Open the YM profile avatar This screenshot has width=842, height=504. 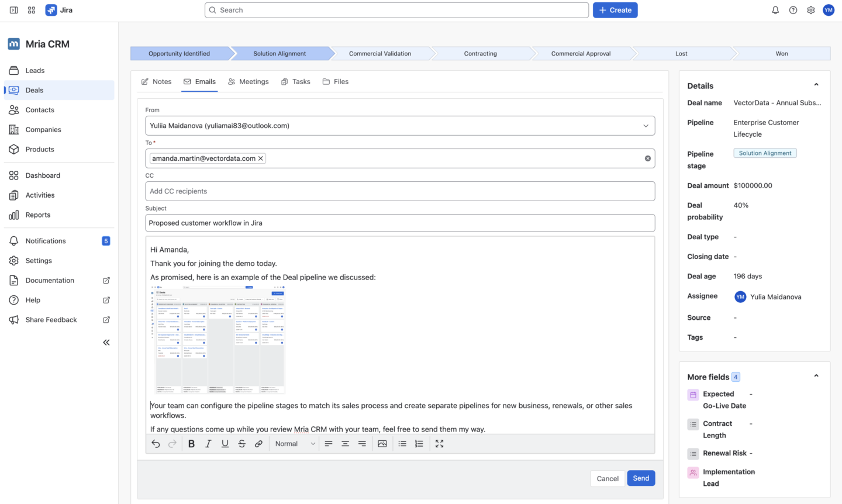pyautogui.click(x=829, y=10)
